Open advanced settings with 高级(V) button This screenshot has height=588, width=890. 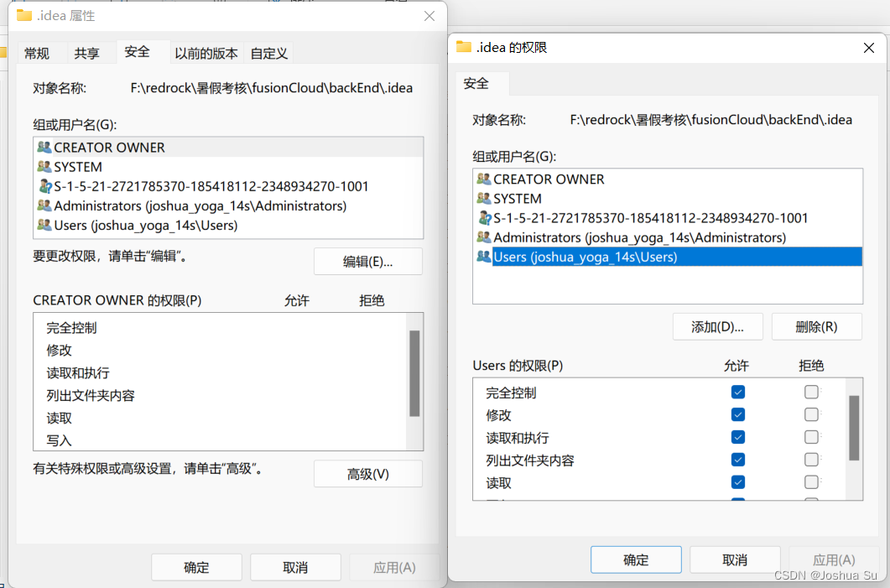367,473
